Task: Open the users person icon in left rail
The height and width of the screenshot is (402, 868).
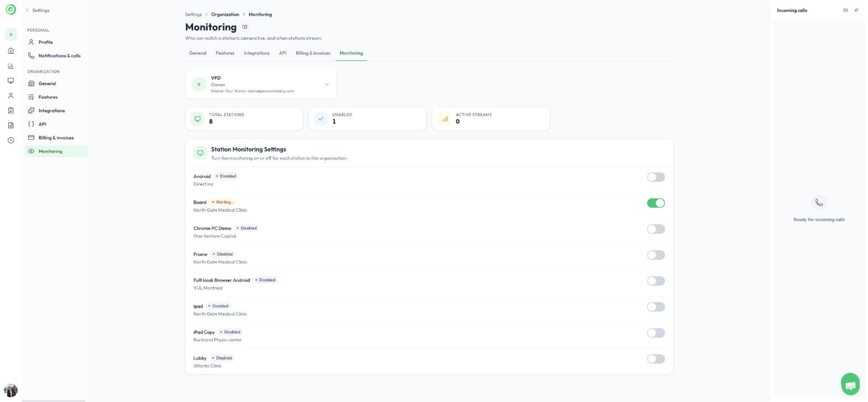Action: coord(11,96)
